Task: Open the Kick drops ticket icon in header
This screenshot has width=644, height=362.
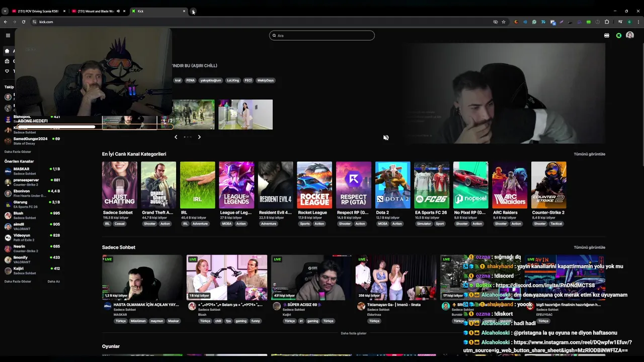Action: [607, 35]
